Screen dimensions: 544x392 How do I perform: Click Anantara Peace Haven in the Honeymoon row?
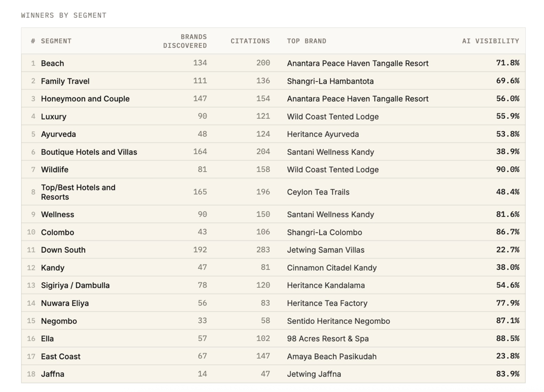point(358,99)
